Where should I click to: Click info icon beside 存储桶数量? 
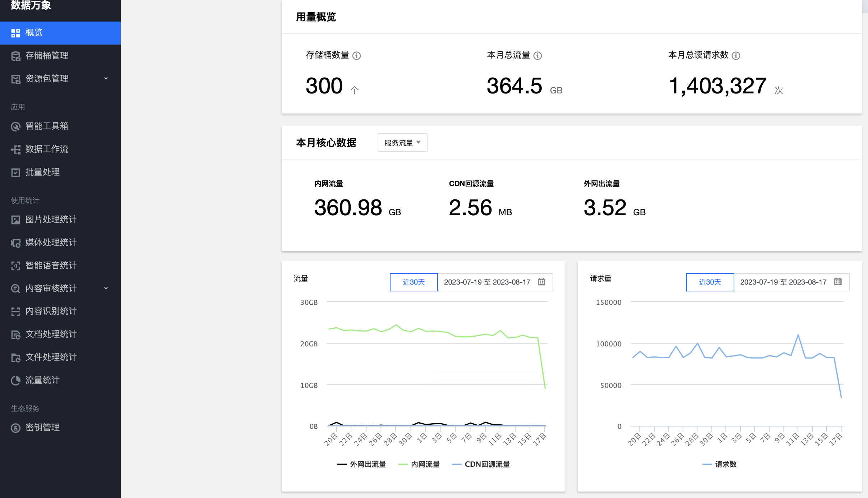click(x=356, y=56)
